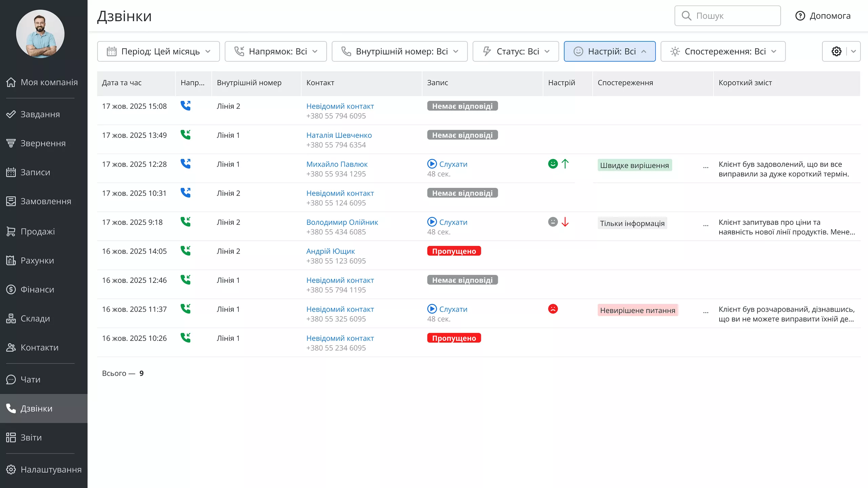868x488 pixels.
Task: Expand the Напрямок: Всі filter
Action: (x=276, y=52)
